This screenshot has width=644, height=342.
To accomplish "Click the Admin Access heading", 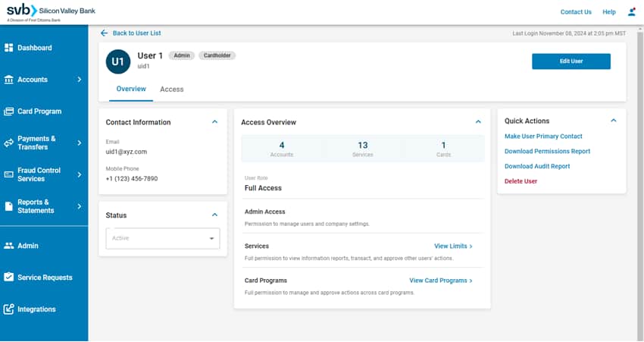I will coord(264,212).
